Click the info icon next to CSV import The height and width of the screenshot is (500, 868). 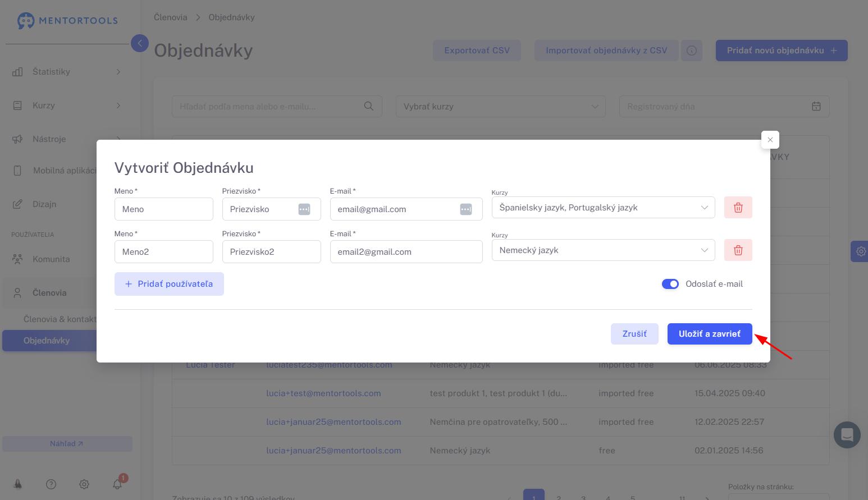[x=691, y=51]
